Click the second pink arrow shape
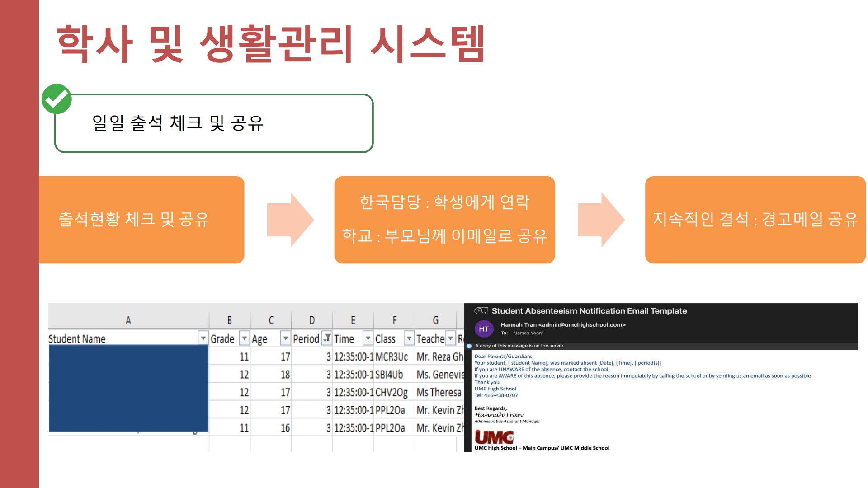This screenshot has height=488, width=868. 601,220
